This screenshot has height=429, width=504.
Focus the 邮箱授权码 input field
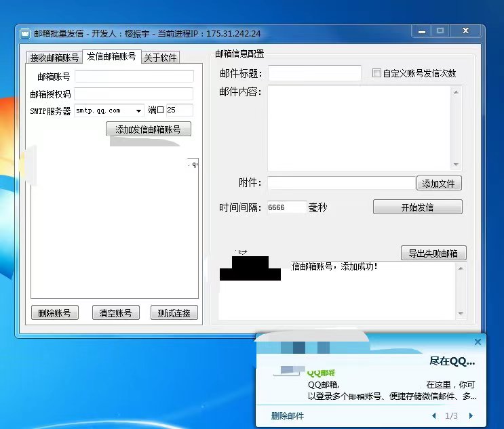134,94
